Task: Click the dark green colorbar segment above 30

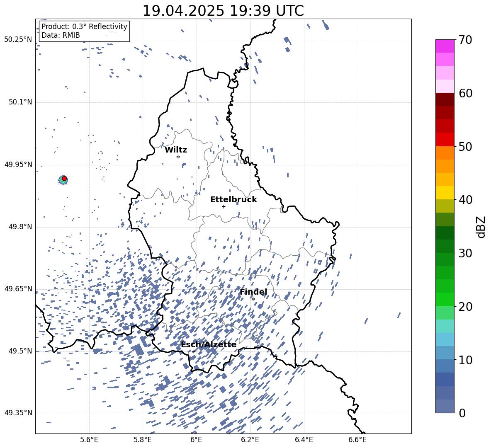Action: click(x=445, y=246)
